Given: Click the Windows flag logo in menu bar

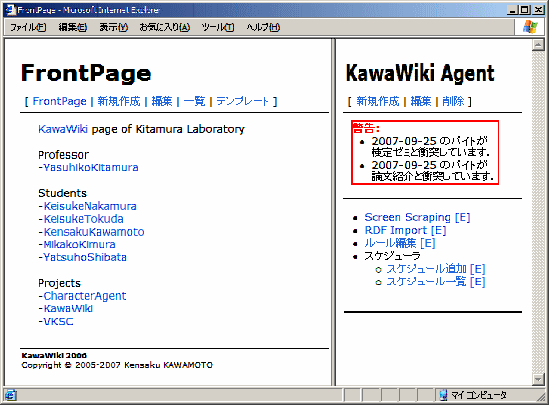Looking at the screenshot, I should tap(530, 27).
